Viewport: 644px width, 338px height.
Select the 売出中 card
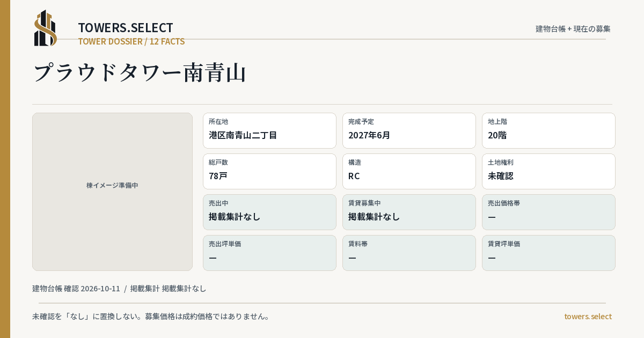coord(269,212)
